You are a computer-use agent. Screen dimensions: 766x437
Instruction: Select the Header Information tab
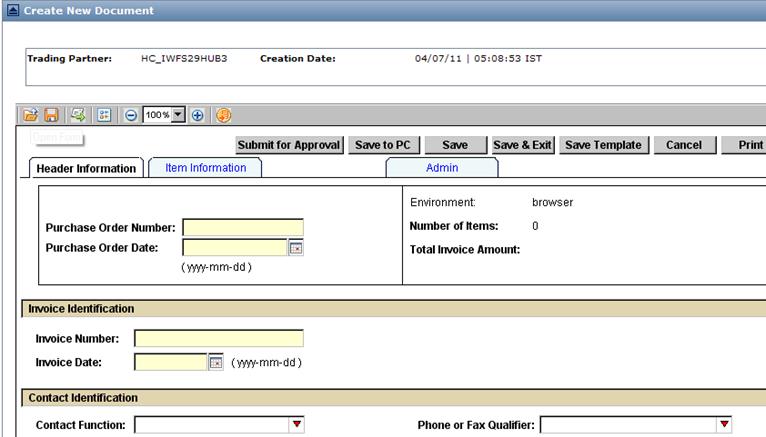(x=86, y=168)
